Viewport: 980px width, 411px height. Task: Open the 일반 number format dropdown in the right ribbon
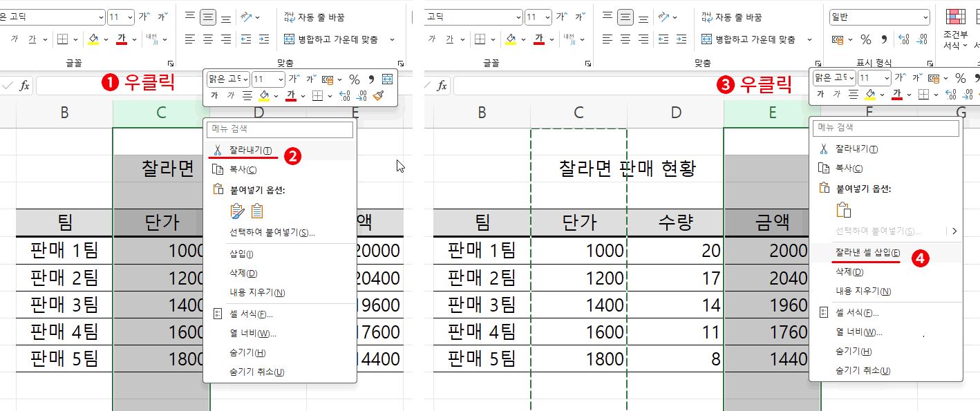[x=925, y=17]
